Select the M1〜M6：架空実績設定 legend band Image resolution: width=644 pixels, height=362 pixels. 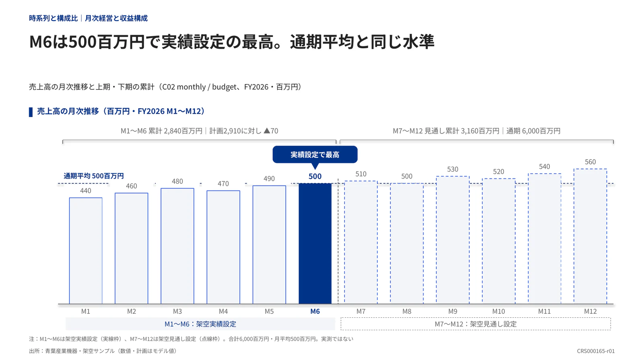(x=200, y=324)
